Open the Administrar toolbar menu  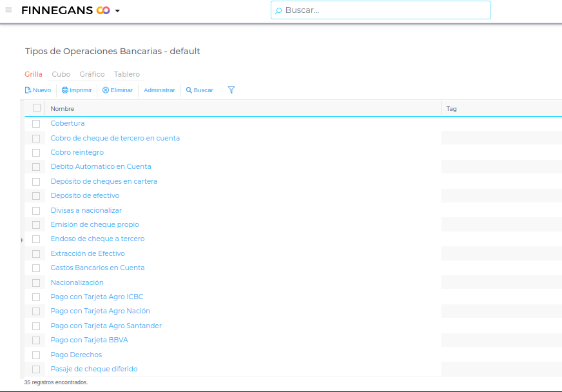click(x=159, y=90)
